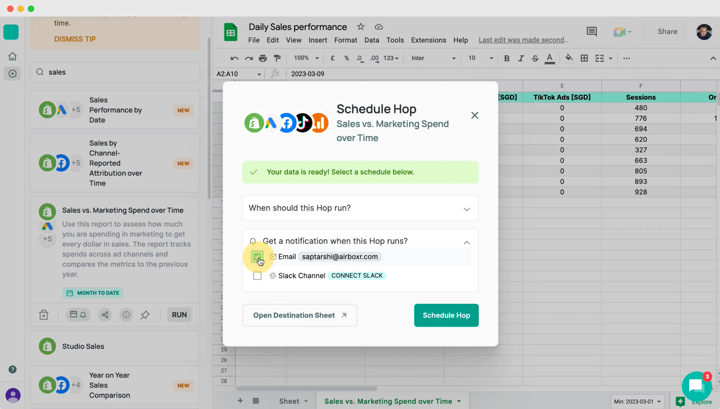
Task: Collapse the notification options section
Action: (x=467, y=242)
